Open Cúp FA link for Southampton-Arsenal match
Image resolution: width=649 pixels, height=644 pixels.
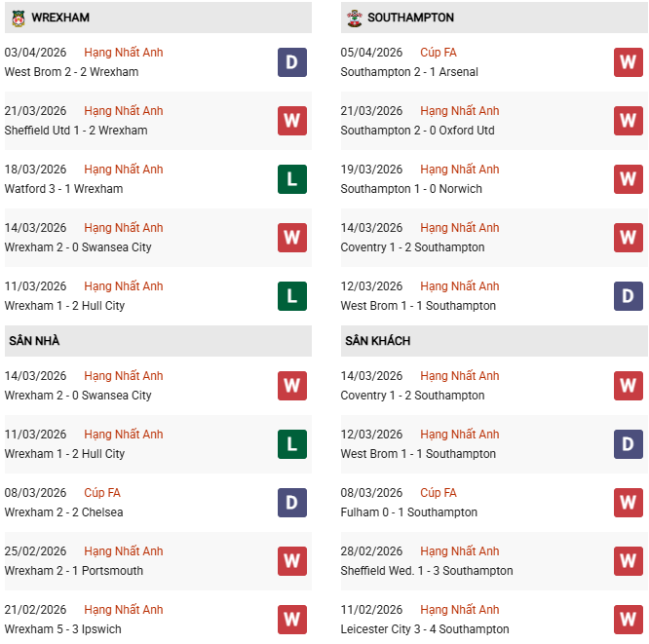click(x=439, y=53)
